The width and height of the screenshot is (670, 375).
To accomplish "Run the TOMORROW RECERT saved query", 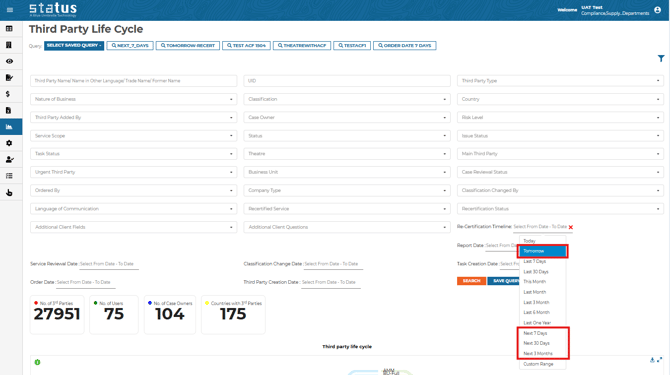I will (x=188, y=45).
